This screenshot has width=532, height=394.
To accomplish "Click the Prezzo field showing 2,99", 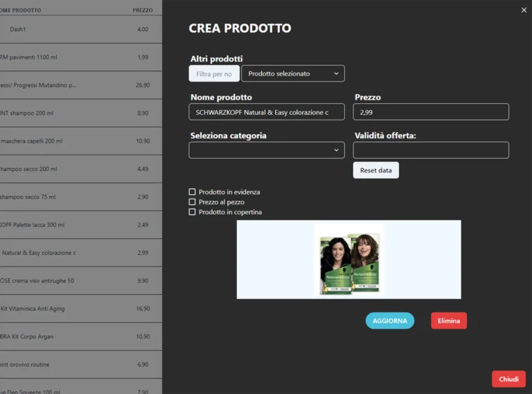I will point(431,112).
